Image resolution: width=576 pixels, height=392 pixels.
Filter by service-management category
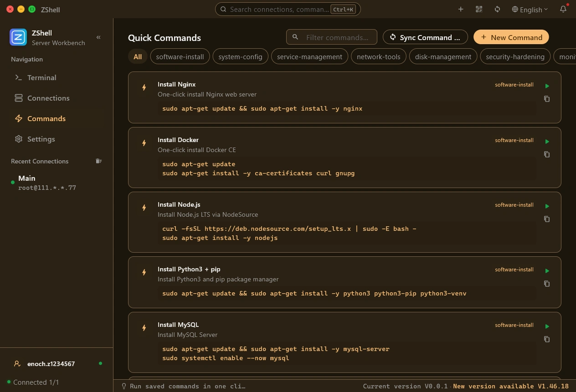pos(309,57)
